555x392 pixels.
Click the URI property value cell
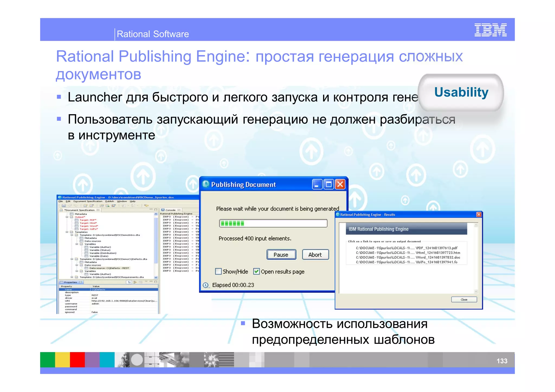tap(124, 301)
